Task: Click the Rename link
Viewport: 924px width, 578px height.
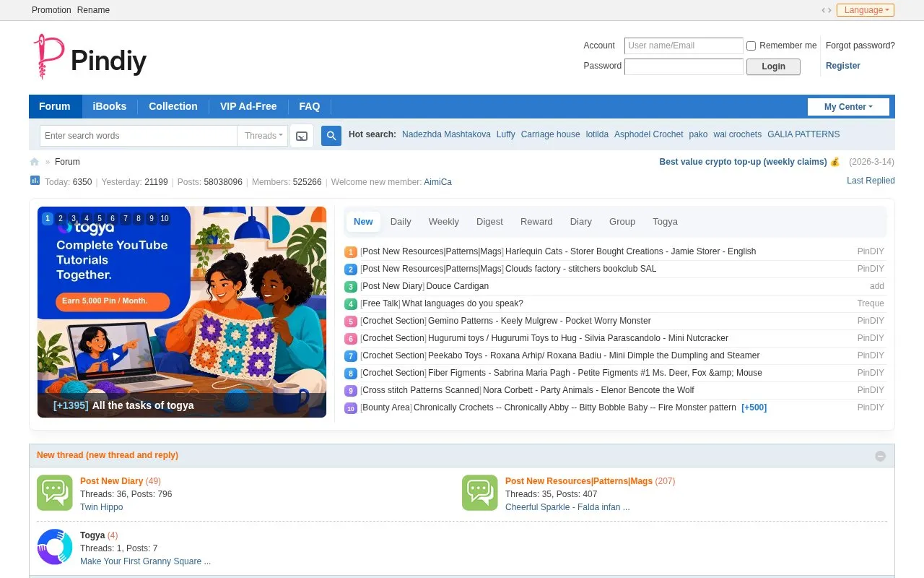Action: click(x=94, y=10)
